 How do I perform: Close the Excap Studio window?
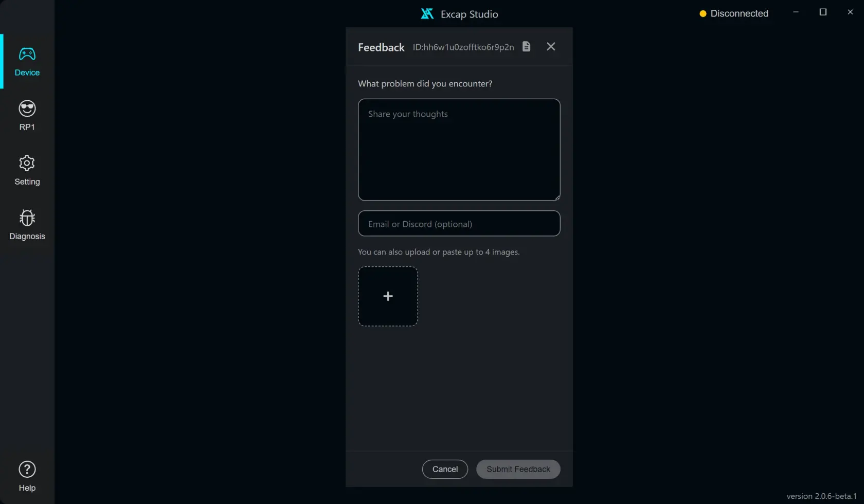click(850, 12)
